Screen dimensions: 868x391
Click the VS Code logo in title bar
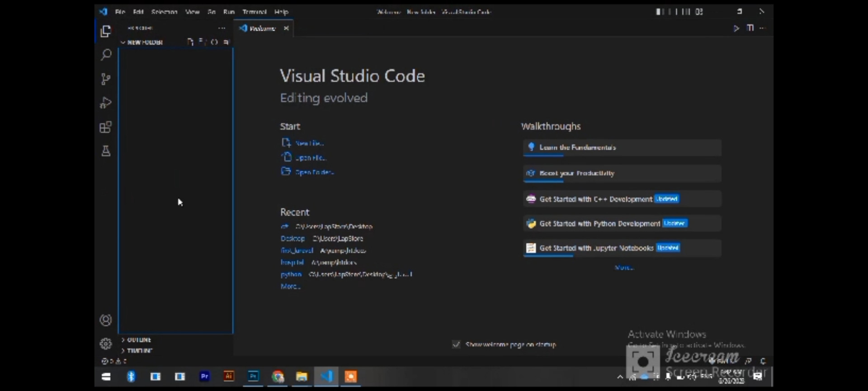(x=104, y=12)
